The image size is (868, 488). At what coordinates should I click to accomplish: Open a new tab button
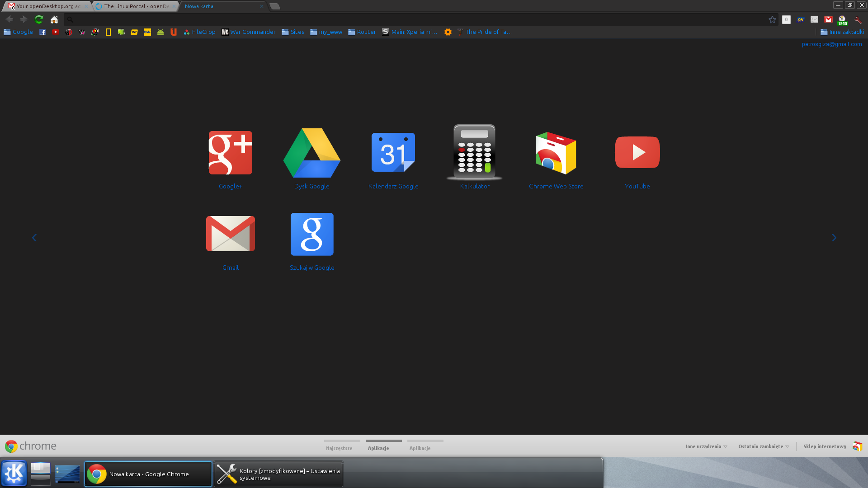275,6
